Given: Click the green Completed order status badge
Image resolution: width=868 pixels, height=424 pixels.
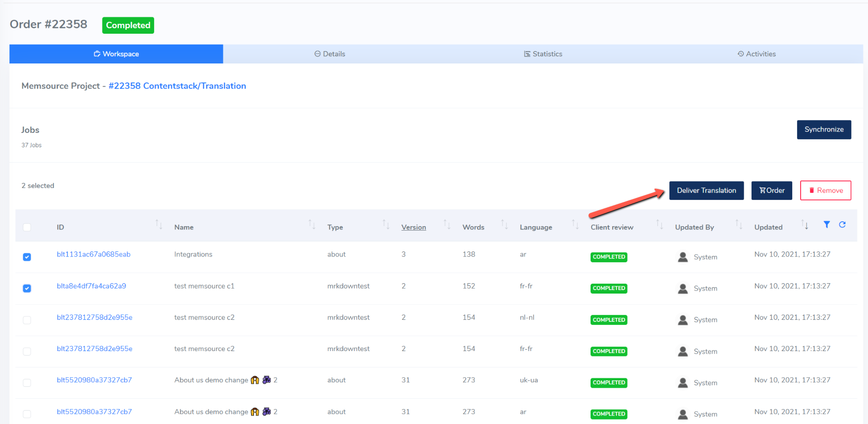Looking at the screenshot, I should tap(128, 25).
